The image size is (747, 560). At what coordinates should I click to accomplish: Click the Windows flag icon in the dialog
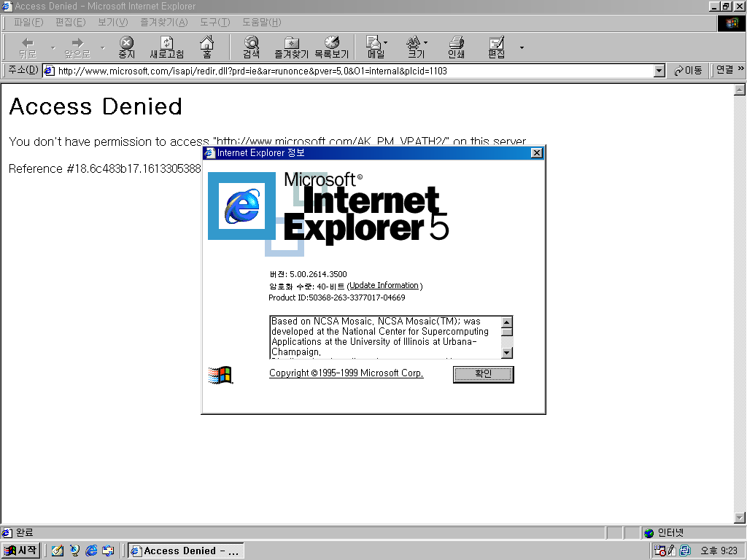[220, 375]
